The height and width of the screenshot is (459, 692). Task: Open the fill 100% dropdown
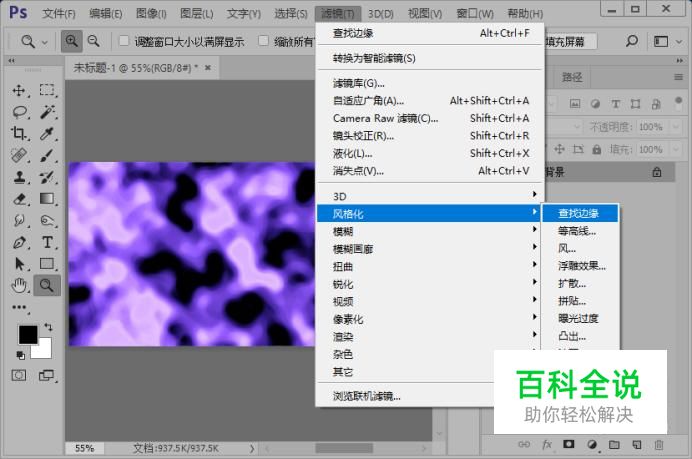(675, 150)
